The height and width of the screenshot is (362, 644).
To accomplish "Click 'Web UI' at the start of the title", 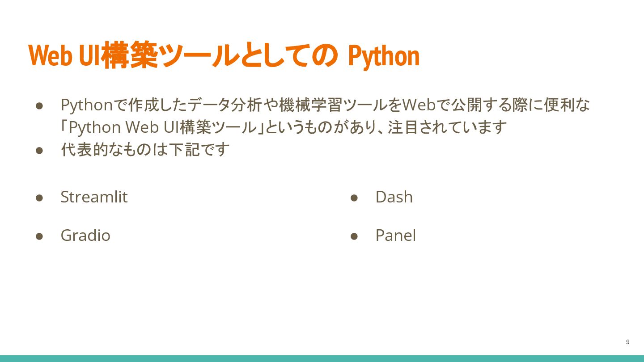I will tap(64, 56).
